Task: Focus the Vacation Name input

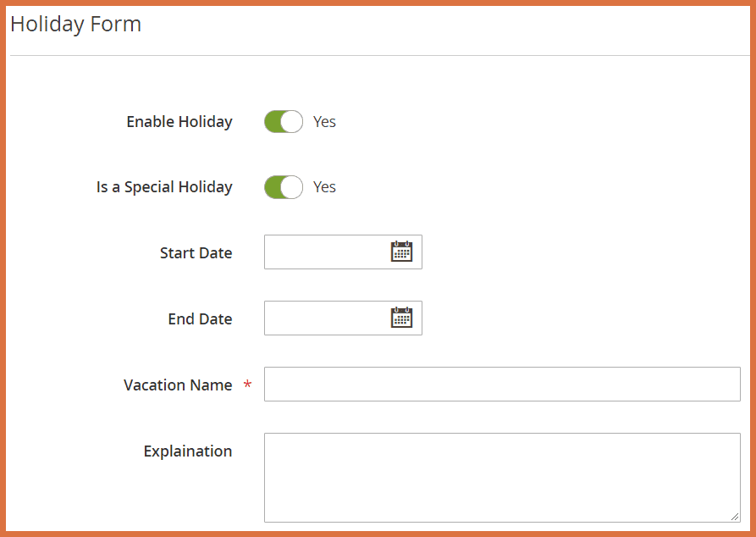Action: coord(503,384)
